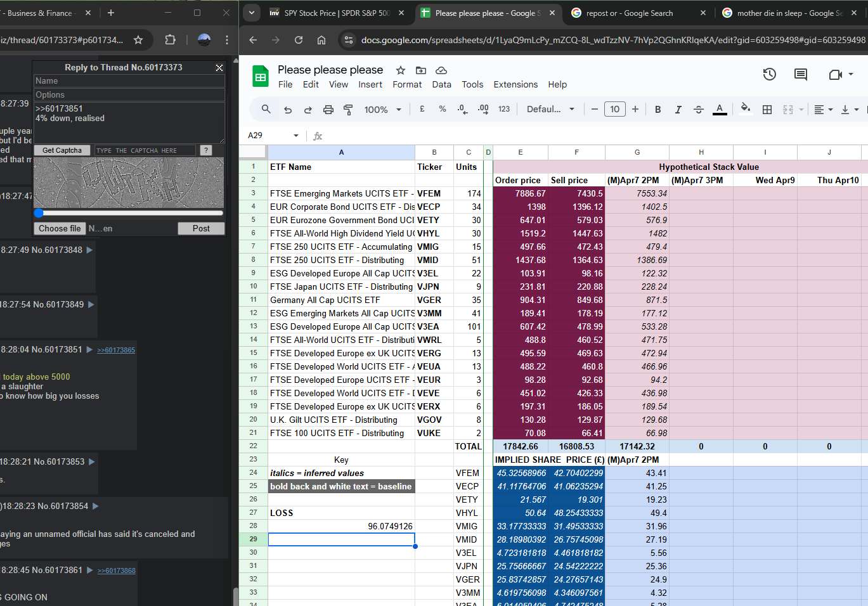Star the Please please please document
The width and height of the screenshot is (868, 606).
pos(401,70)
